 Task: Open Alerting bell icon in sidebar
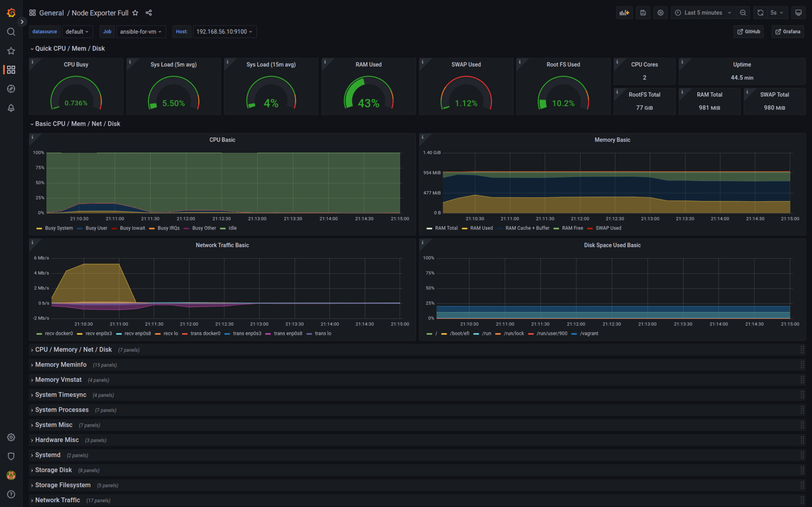pos(11,108)
